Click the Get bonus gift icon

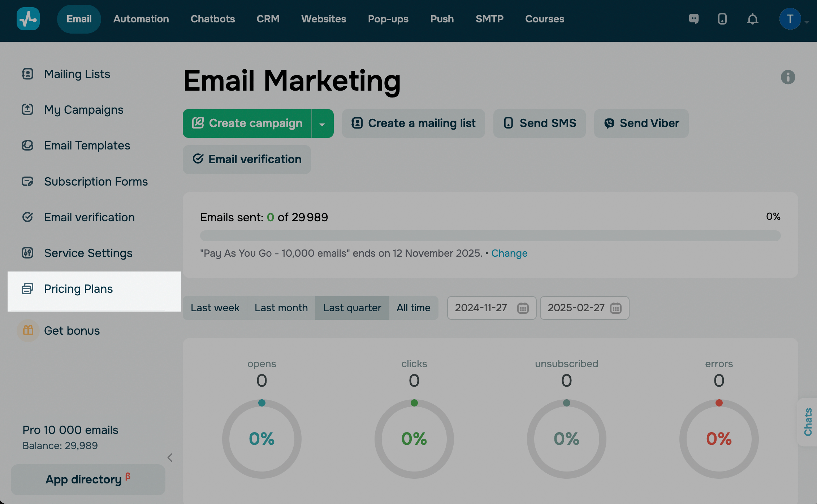point(28,330)
